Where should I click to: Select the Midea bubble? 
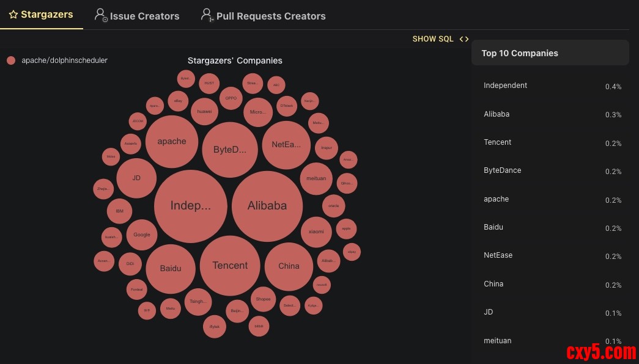click(111, 157)
